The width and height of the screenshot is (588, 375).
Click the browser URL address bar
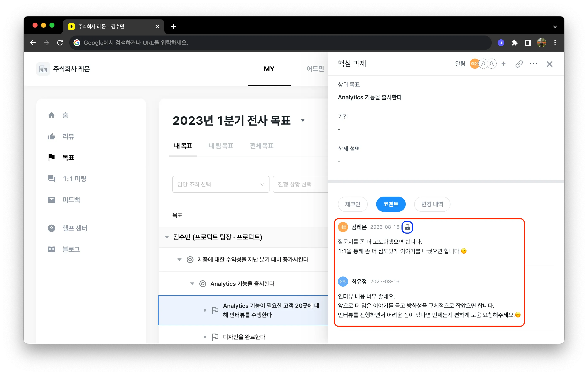tap(280, 43)
